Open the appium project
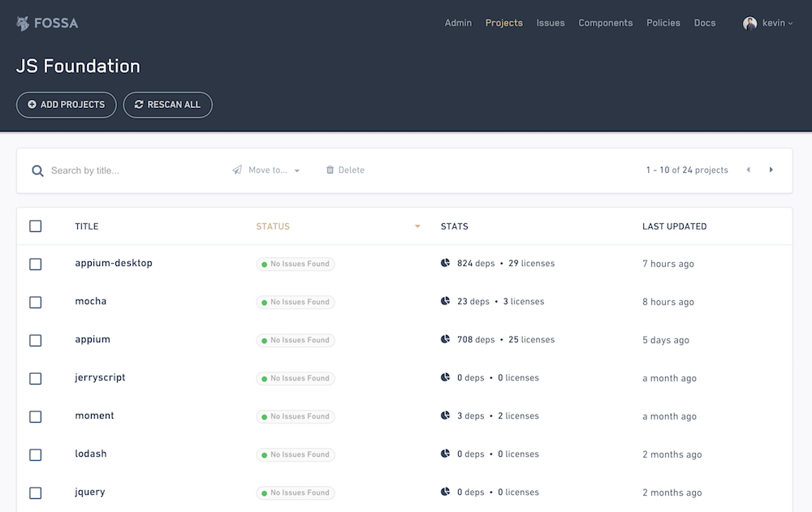This screenshot has width=812, height=512. [x=93, y=340]
